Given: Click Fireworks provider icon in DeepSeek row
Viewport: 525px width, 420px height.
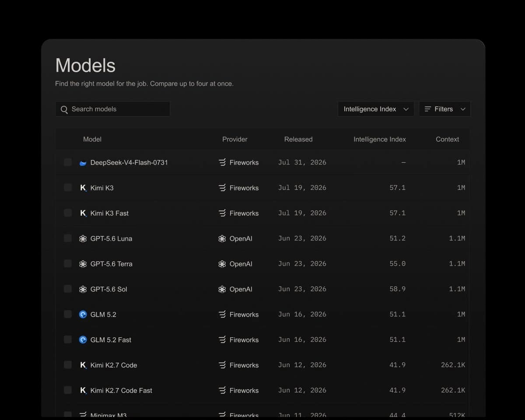Looking at the screenshot, I should point(222,162).
